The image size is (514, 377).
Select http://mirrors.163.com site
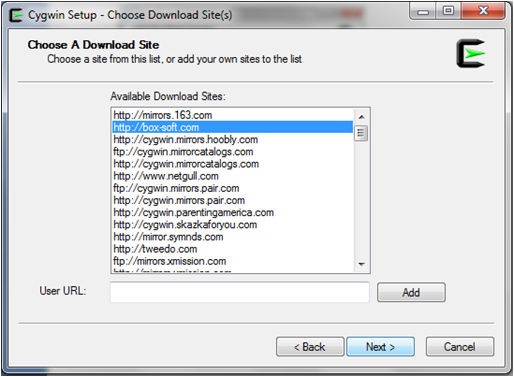point(233,115)
